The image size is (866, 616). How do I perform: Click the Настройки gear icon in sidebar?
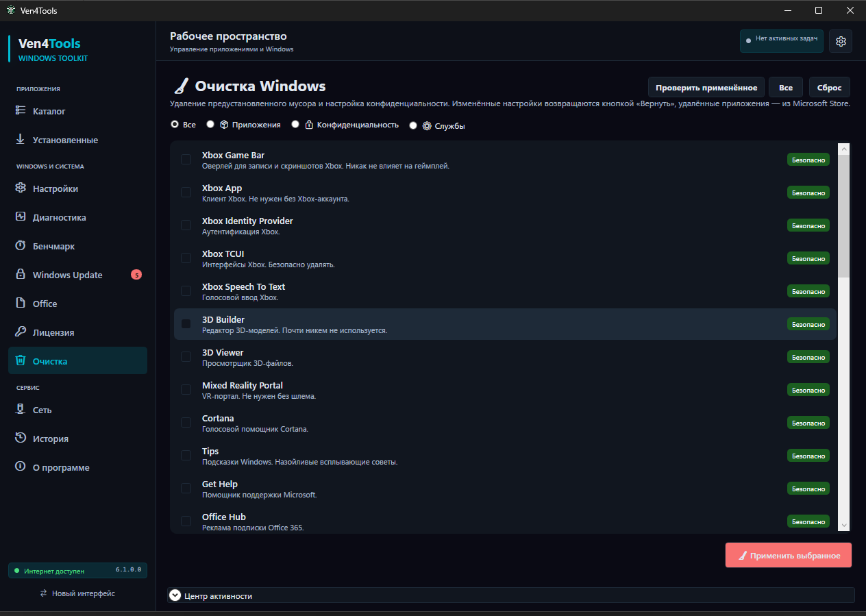coord(21,188)
